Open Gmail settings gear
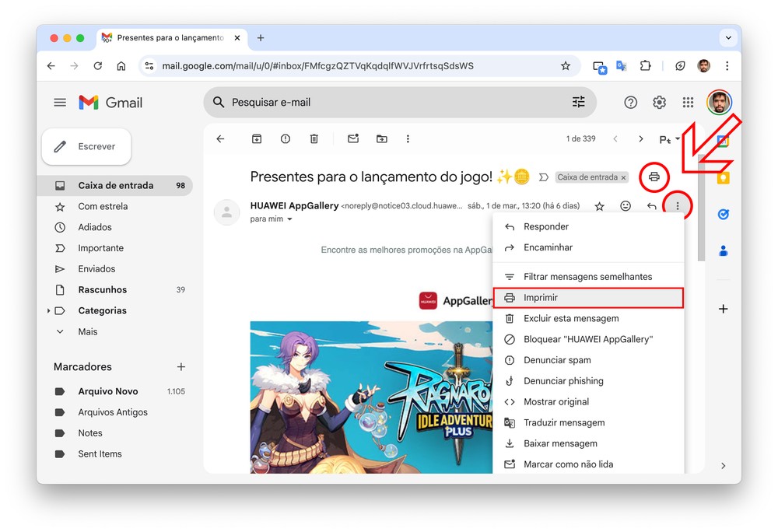778x532 pixels. (659, 103)
